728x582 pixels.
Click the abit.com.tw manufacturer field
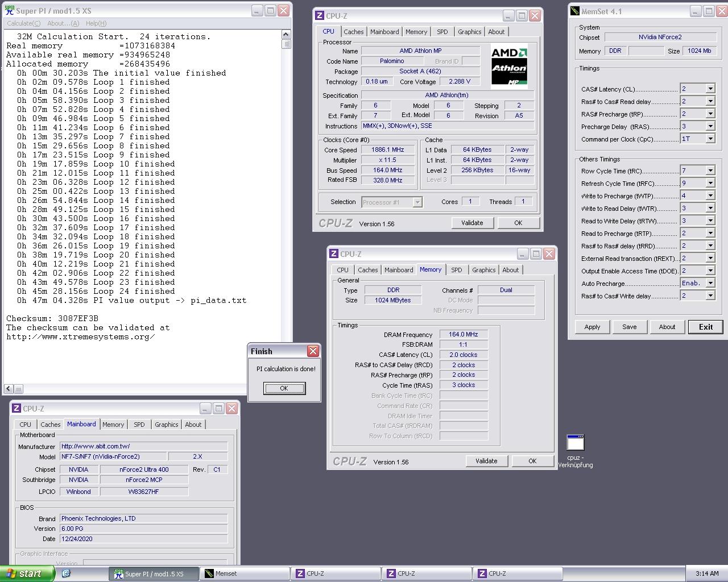(144, 446)
